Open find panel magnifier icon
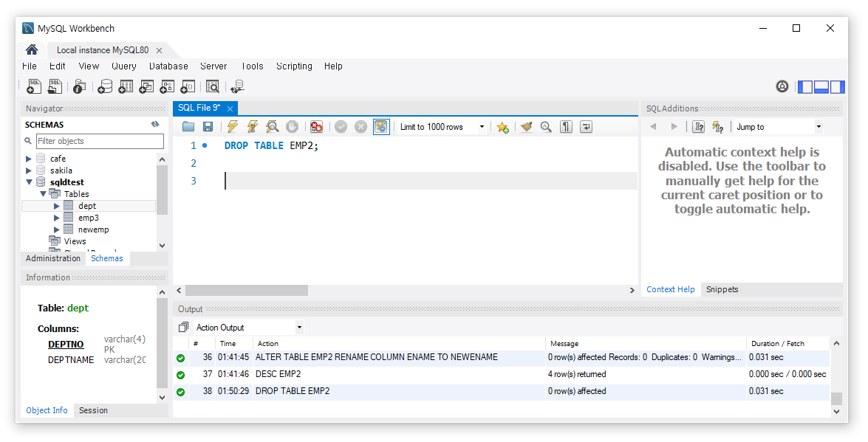Screen dimensions: 868x442 546,127
